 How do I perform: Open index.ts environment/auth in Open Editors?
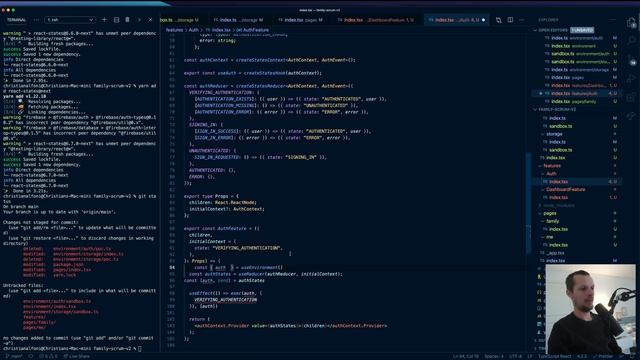pyautogui.click(x=577, y=38)
